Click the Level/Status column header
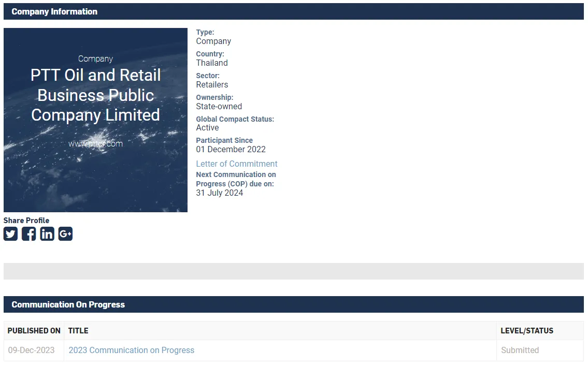Viewport: 588px width, 366px height. (x=527, y=331)
